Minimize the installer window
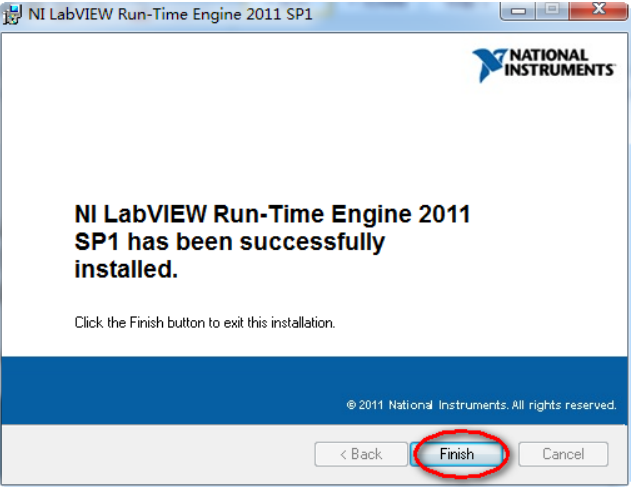Viewport: 632px width, 487px height. point(518,10)
